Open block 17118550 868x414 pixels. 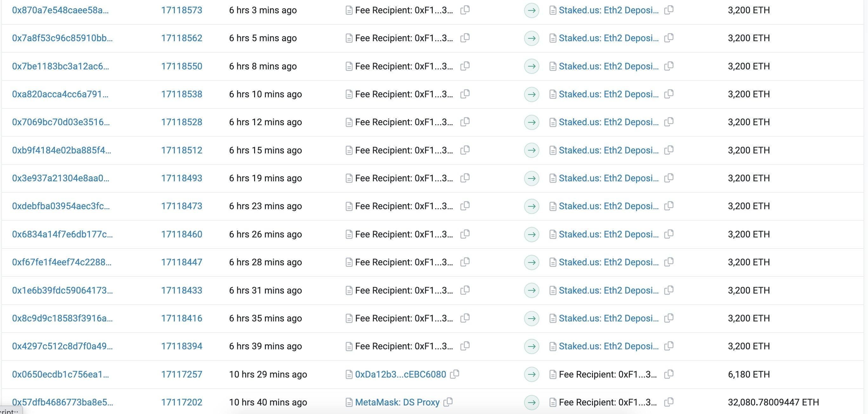tap(181, 66)
